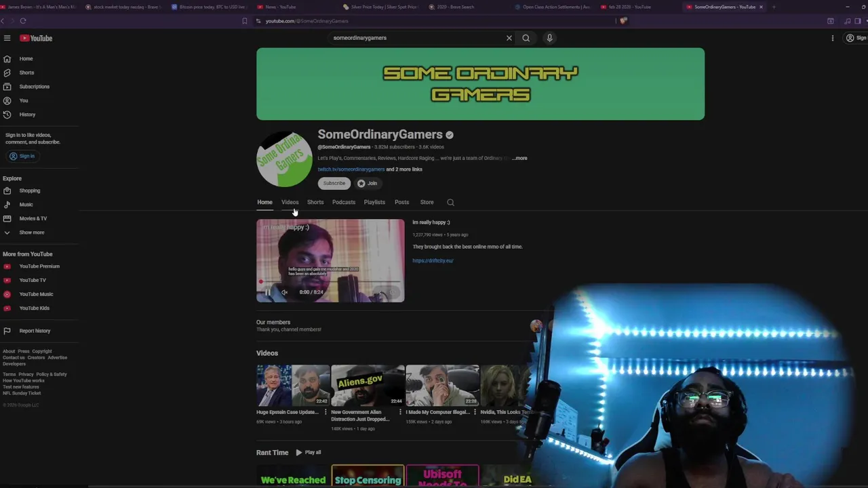Click Sign in at top right
This screenshot has width=868, height=488.
856,38
